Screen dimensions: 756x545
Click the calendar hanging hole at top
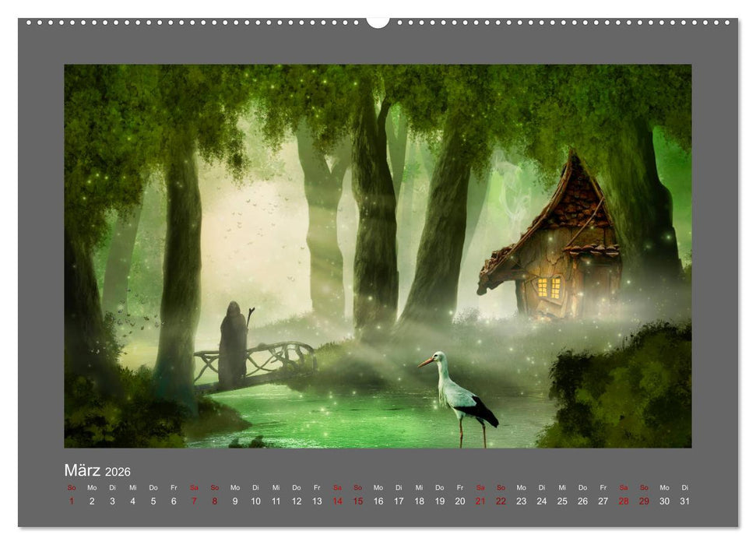tap(378, 21)
